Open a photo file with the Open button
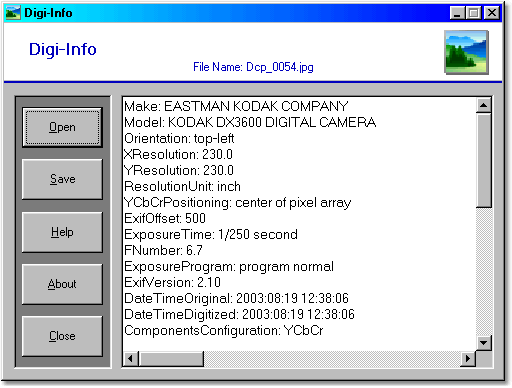 click(62, 127)
